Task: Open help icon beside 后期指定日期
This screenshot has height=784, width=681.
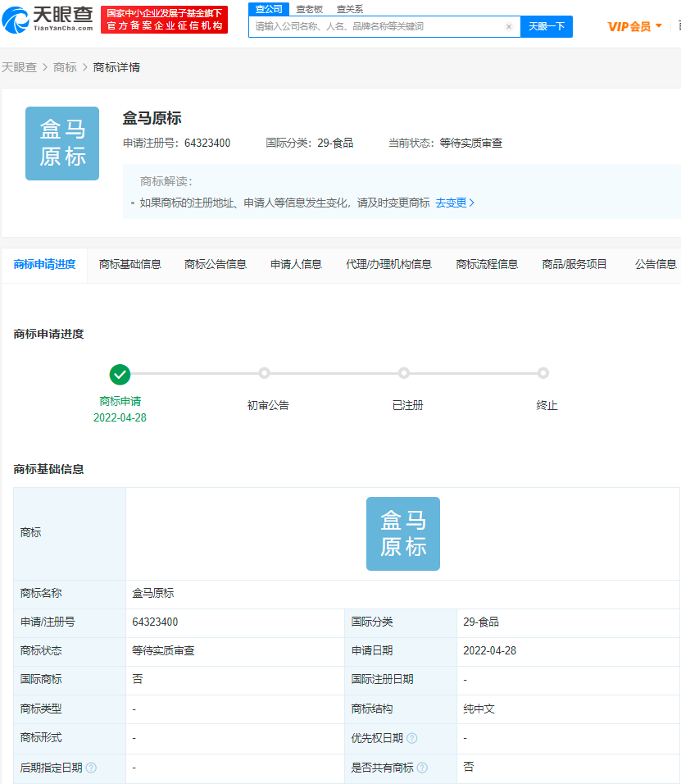Action: 92,768
